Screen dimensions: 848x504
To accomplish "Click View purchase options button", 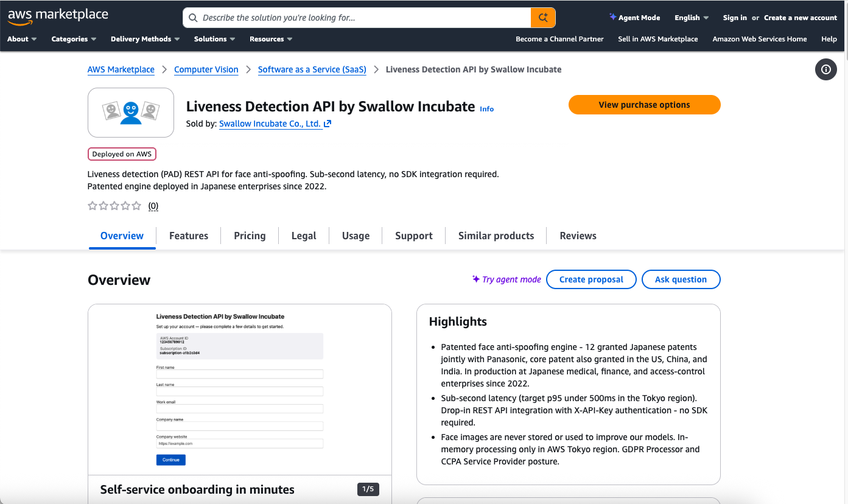I will [x=644, y=105].
